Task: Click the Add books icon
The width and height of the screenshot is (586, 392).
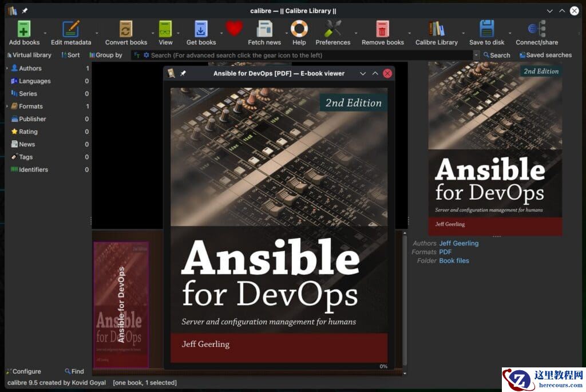Action: 23,29
